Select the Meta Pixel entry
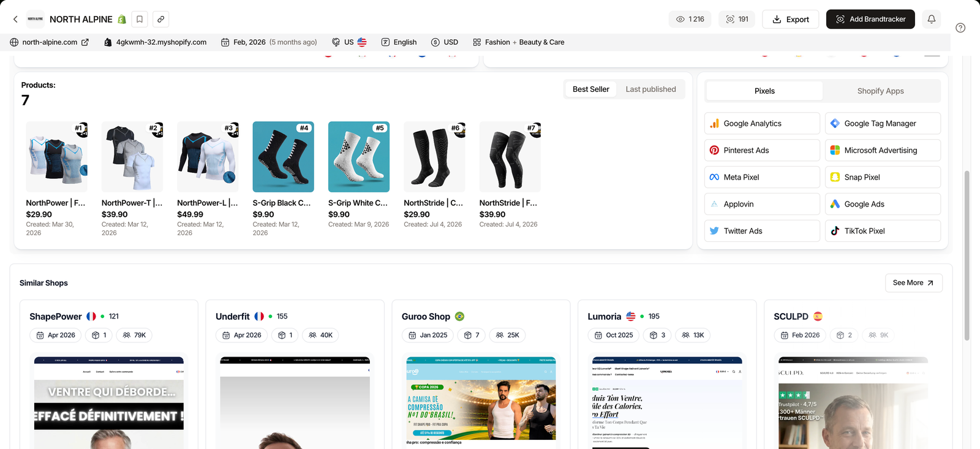Viewport: 980px width, 449px height. coord(762,177)
